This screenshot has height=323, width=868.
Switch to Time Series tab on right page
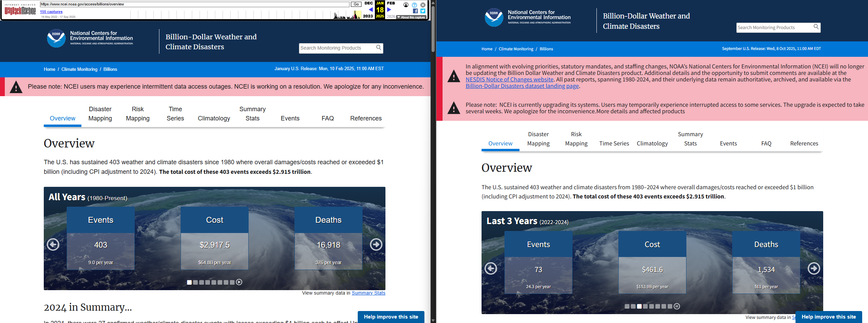click(x=614, y=143)
